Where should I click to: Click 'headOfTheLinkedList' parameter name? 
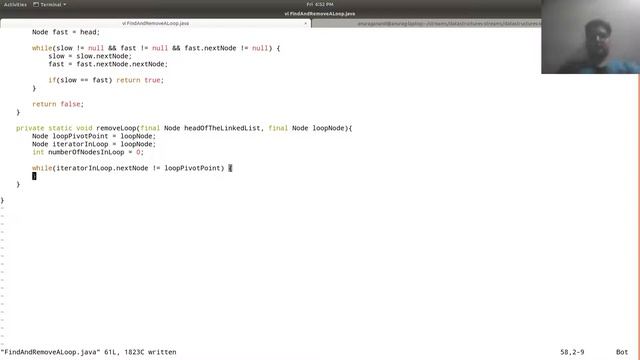[222, 128]
